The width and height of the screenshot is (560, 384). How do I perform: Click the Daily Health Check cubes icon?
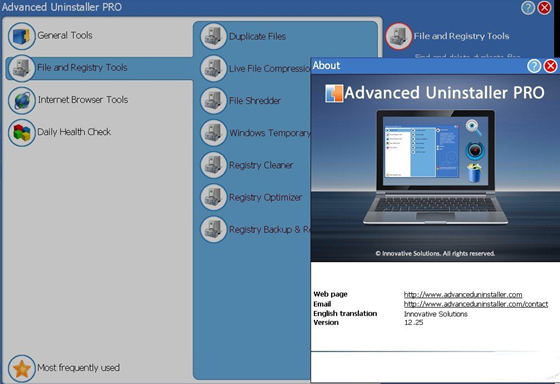(x=21, y=132)
